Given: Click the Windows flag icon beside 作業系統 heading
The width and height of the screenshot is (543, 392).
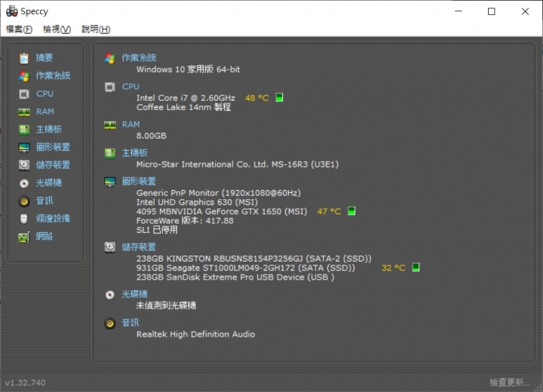Looking at the screenshot, I should point(110,58).
